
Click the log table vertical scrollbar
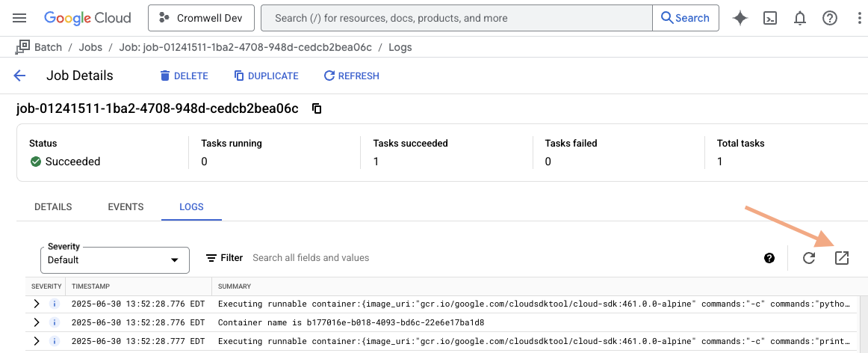(864, 324)
